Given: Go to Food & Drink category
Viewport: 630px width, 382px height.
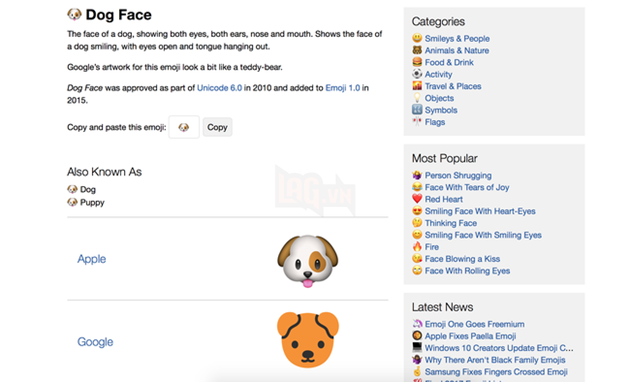Looking at the screenshot, I should 449,62.
